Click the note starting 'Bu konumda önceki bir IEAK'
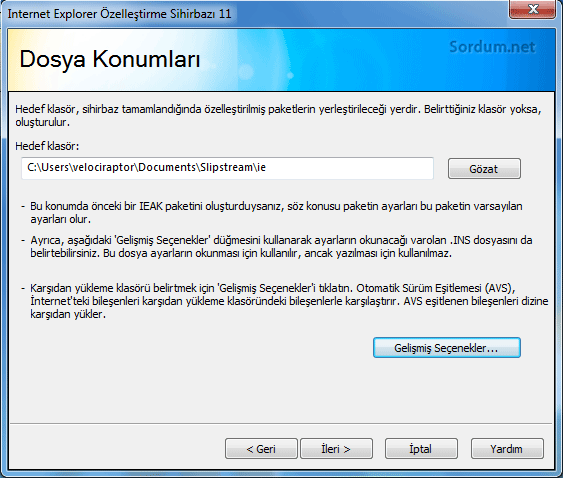The height and width of the screenshot is (478, 563). [276, 212]
